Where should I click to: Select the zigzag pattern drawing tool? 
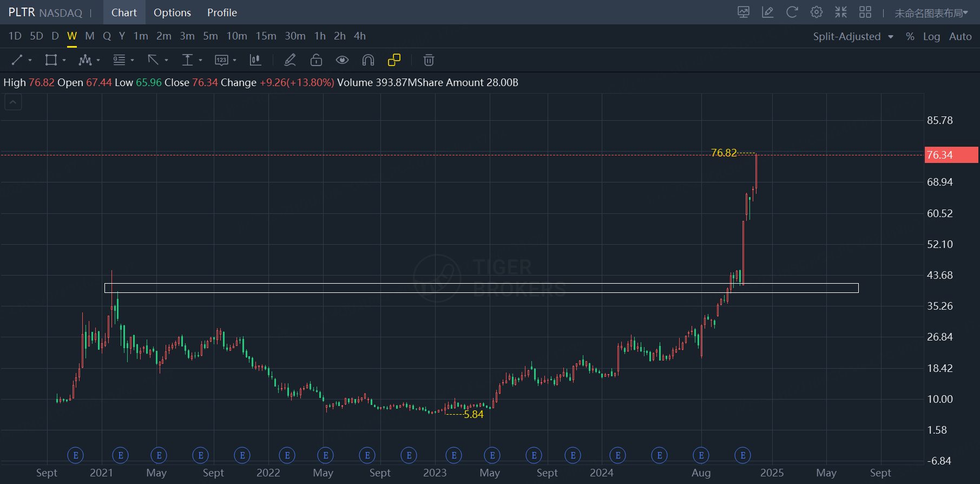(x=85, y=60)
